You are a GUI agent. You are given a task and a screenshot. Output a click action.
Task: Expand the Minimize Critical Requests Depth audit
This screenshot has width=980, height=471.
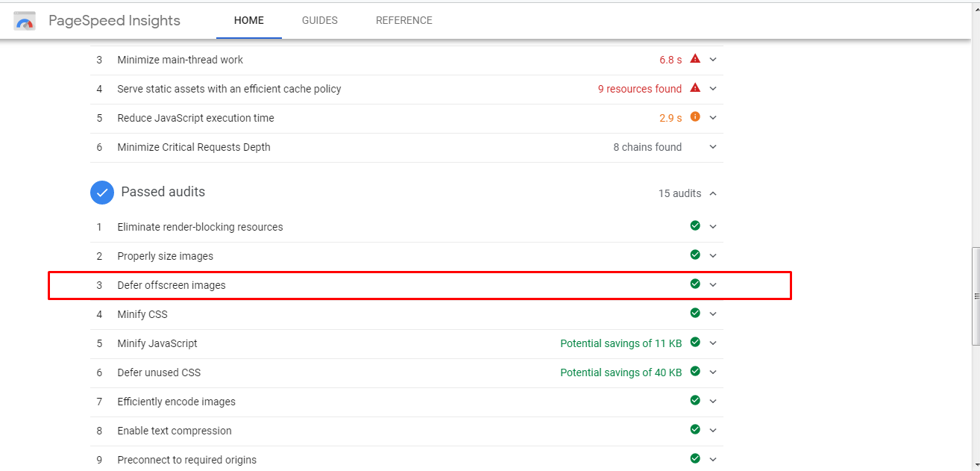click(x=712, y=146)
